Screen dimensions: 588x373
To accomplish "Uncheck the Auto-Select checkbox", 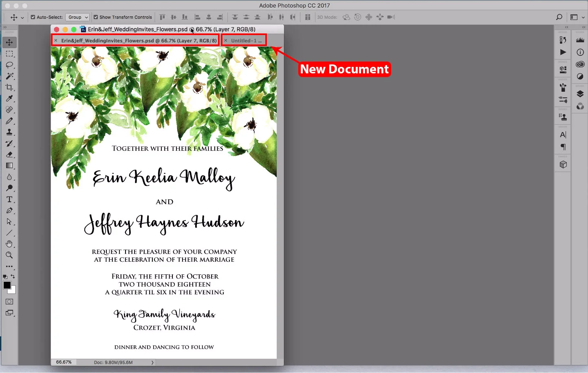I will point(33,17).
